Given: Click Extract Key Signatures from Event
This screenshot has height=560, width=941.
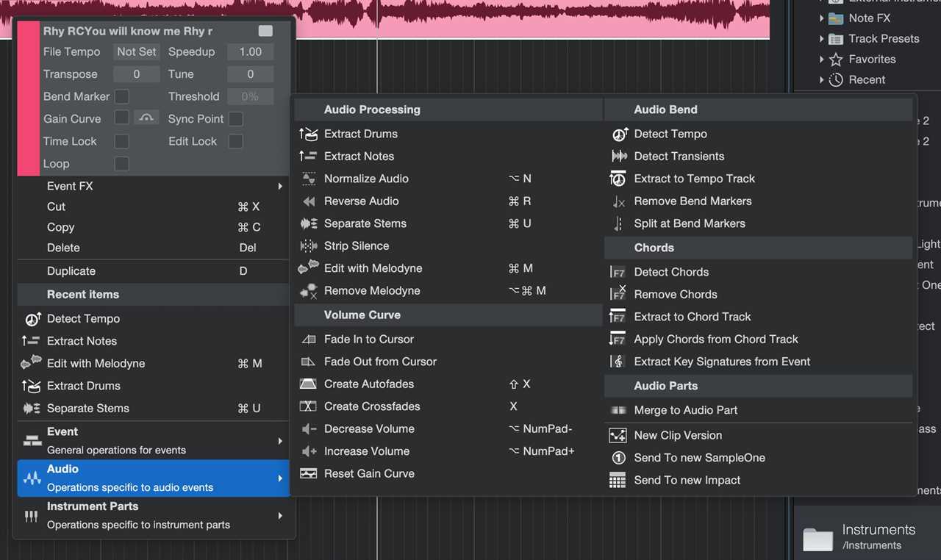Looking at the screenshot, I should [x=721, y=362].
